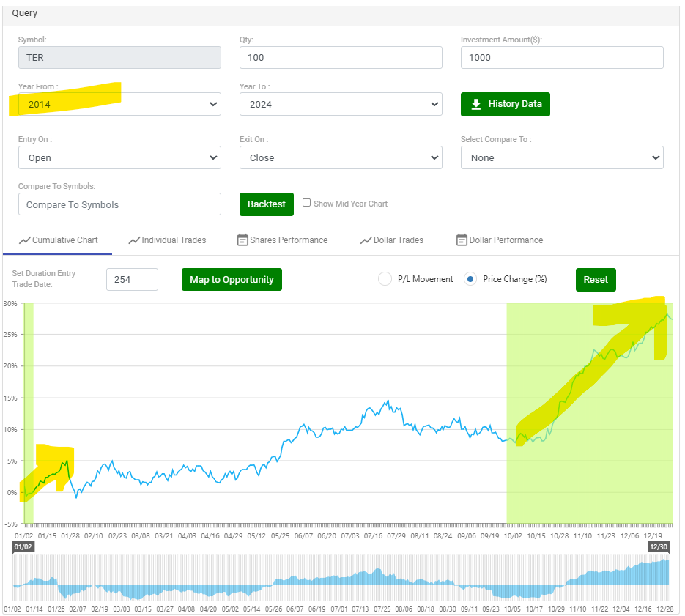Click the 15% y-axis label
The image size is (685, 616).
(10, 398)
